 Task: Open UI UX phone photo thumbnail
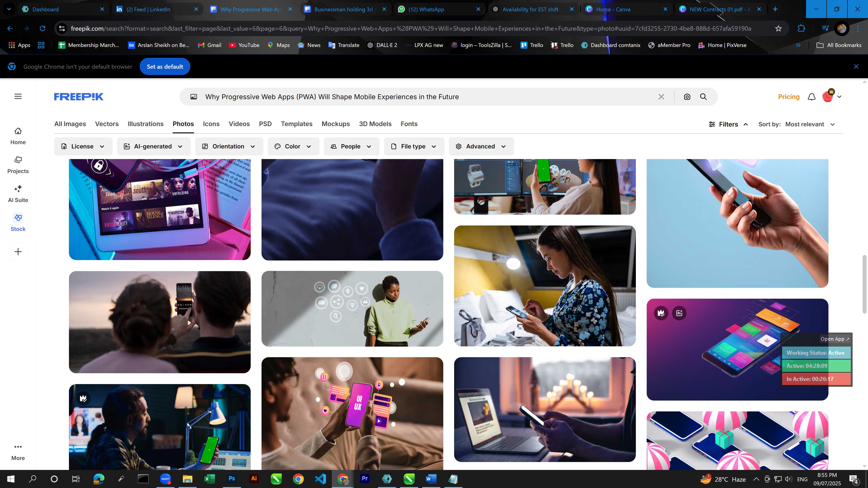click(352, 414)
